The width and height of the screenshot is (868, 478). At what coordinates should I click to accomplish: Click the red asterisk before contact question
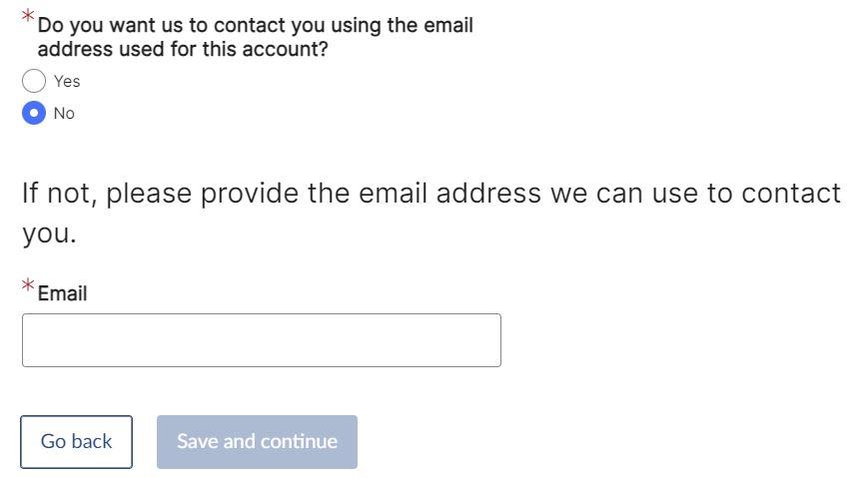(x=29, y=17)
